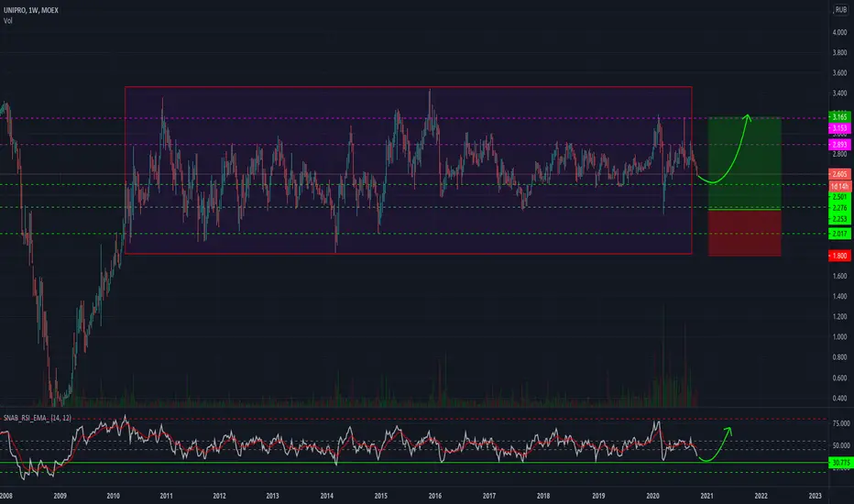Click the 50.000 RSI axis value

pos(841,445)
